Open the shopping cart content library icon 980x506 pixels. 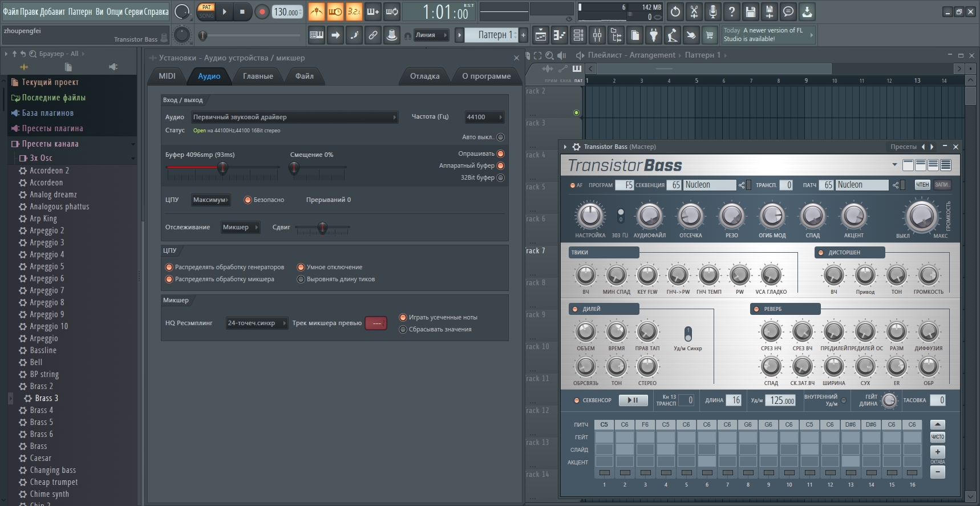coord(710,35)
